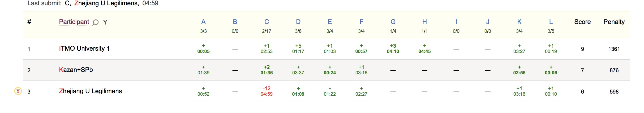The image size is (644, 113).
Task: Go to problem L header link
Action: [x=551, y=22]
